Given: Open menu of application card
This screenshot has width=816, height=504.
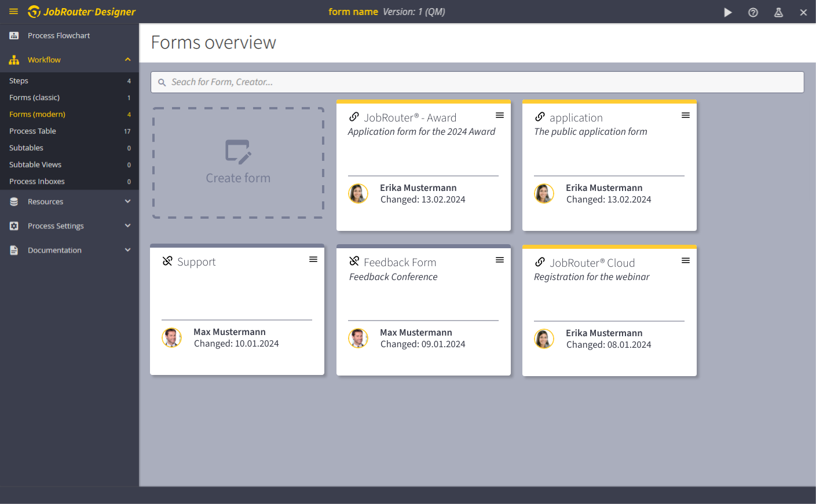Looking at the screenshot, I should pos(686,116).
